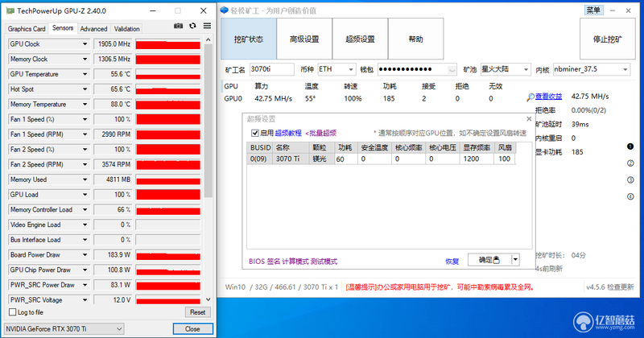This screenshot has height=338, width=644.
Task: Click the 查看收益 link
Action: pos(549,97)
